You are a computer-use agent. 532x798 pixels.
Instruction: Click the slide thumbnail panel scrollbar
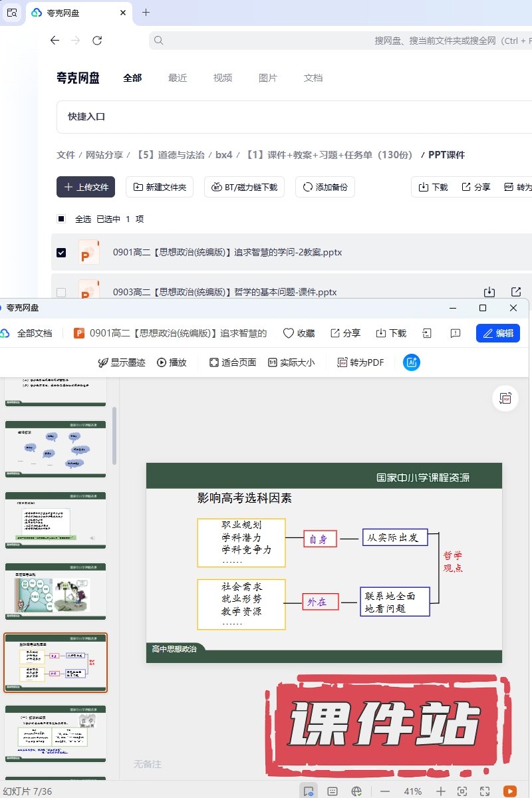click(115, 436)
